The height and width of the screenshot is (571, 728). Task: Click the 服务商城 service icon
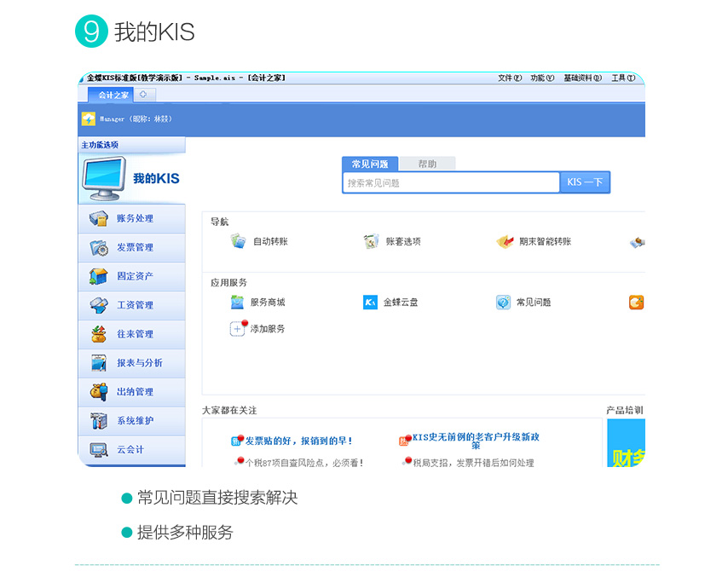pyautogui.click(x=238, y=303)
